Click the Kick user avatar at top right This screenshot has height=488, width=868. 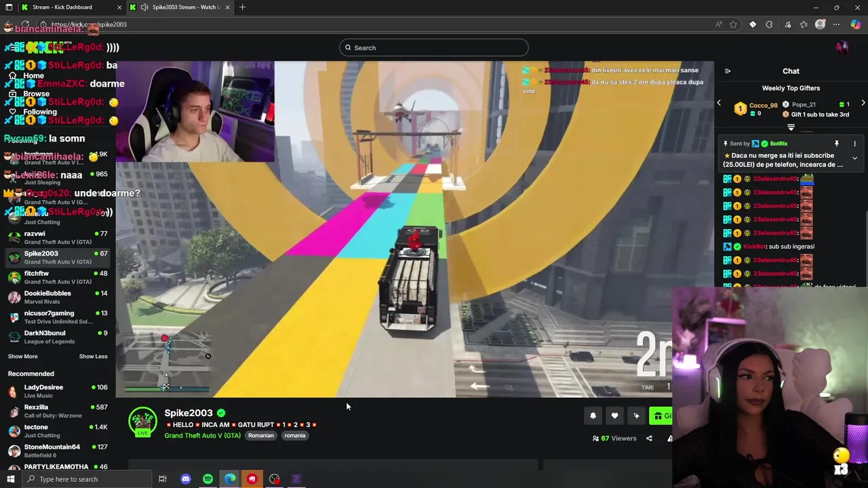pos(842,47)
